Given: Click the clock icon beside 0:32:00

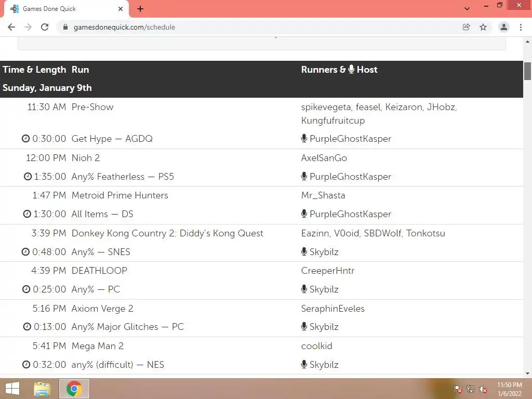Looking at the screenshot, I should pyautogui.click(x=26, y=364).
